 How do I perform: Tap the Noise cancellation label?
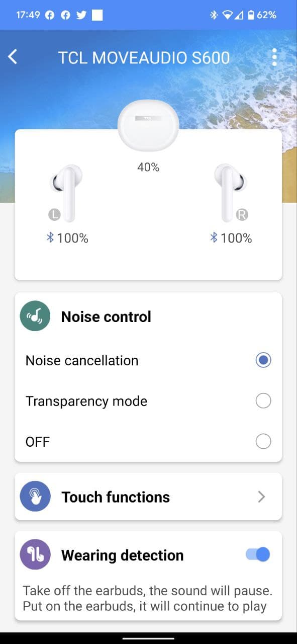(x=82, y=360)
